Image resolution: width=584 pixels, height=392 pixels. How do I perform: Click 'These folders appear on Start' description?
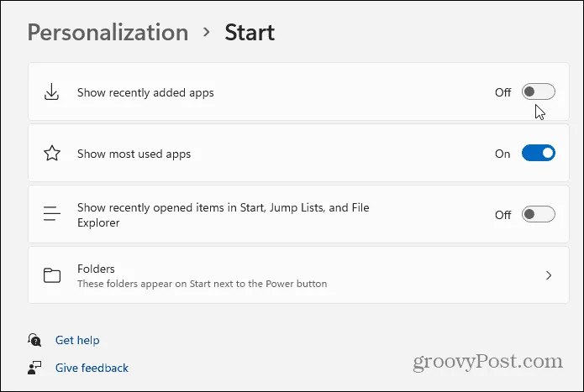point(202,284)
